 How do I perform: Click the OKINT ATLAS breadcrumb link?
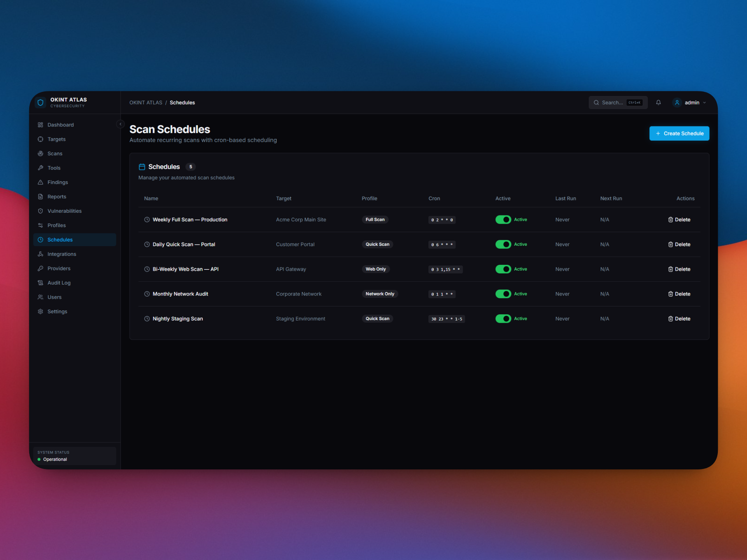(x=146, y=102)
